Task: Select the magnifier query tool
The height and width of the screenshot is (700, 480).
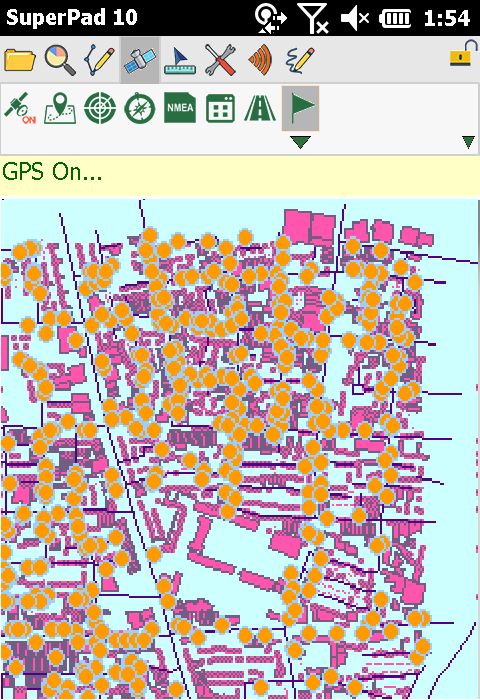Action: click(60, 60)
